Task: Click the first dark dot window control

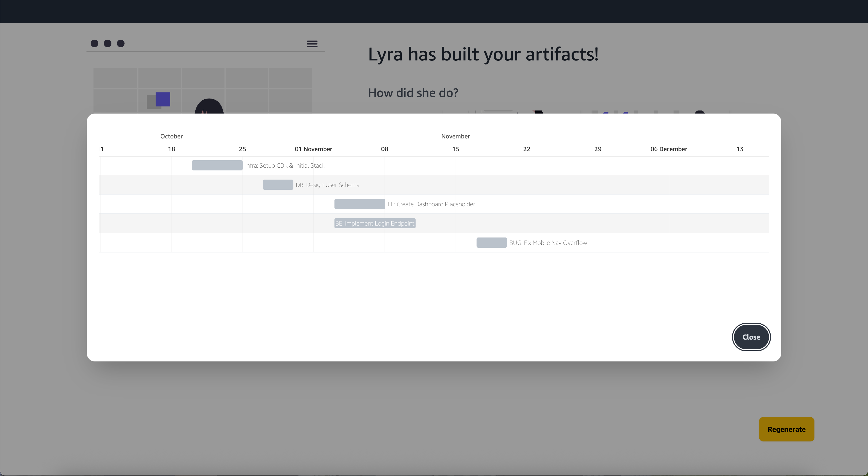Action: [x=94, y=43]
